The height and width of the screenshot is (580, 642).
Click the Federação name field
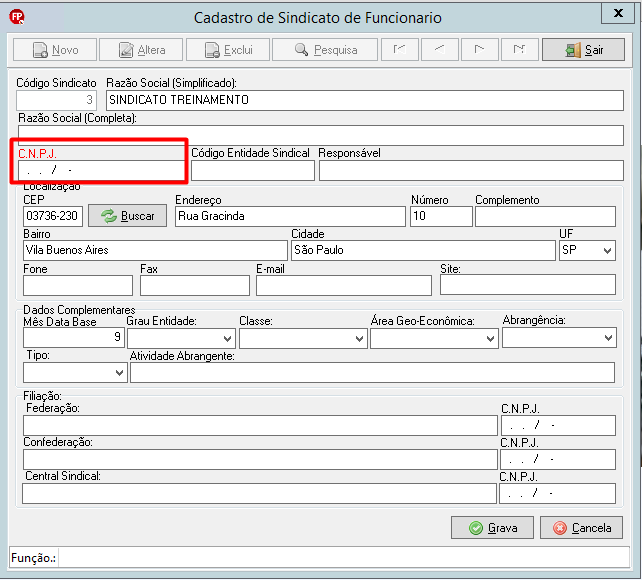(x=260, y=426)
